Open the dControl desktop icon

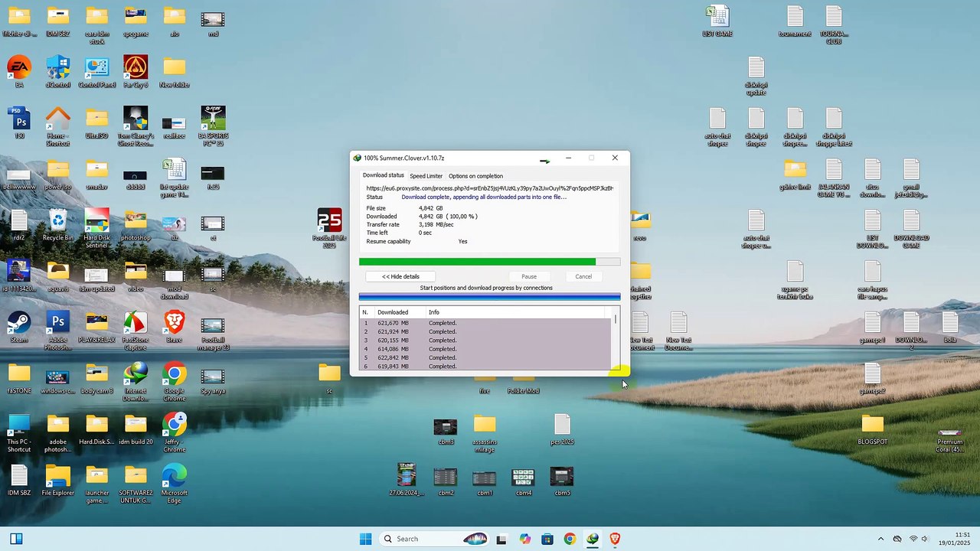click(x=58, y=72)
